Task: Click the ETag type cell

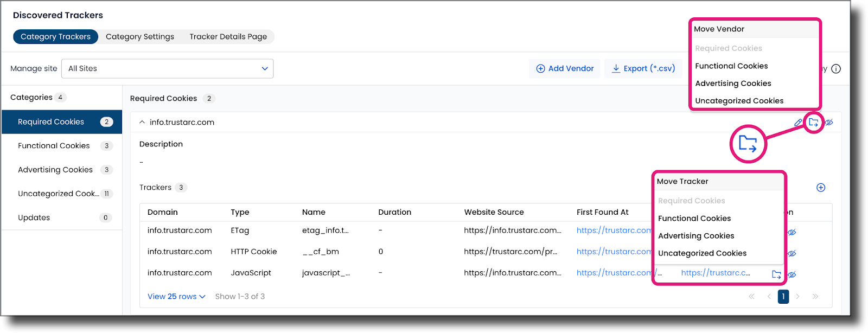Action: coord(240,230)
